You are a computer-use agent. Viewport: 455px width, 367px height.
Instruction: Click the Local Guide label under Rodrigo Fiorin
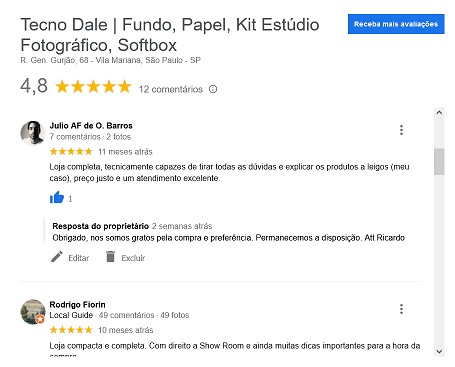[x=71, y=315]
